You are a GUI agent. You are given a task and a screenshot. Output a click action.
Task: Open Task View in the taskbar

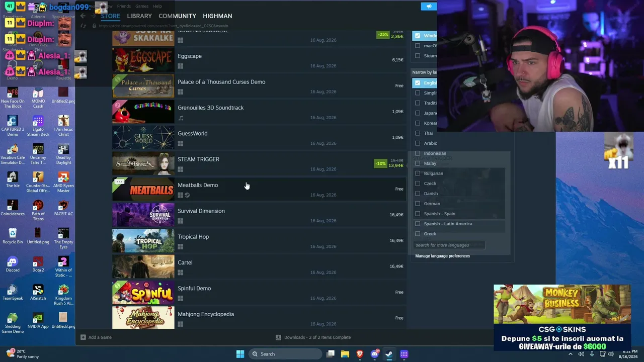331,354
